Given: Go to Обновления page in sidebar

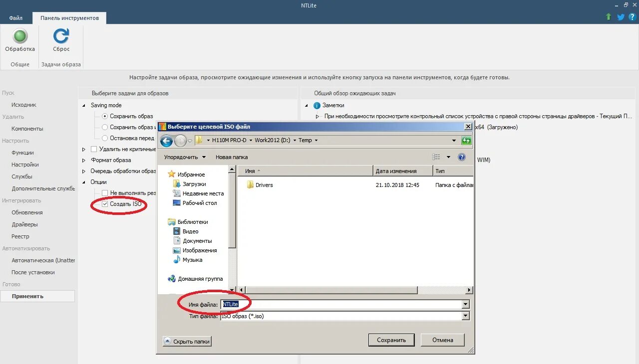Looking at the screenshot, I should [27, 212].
